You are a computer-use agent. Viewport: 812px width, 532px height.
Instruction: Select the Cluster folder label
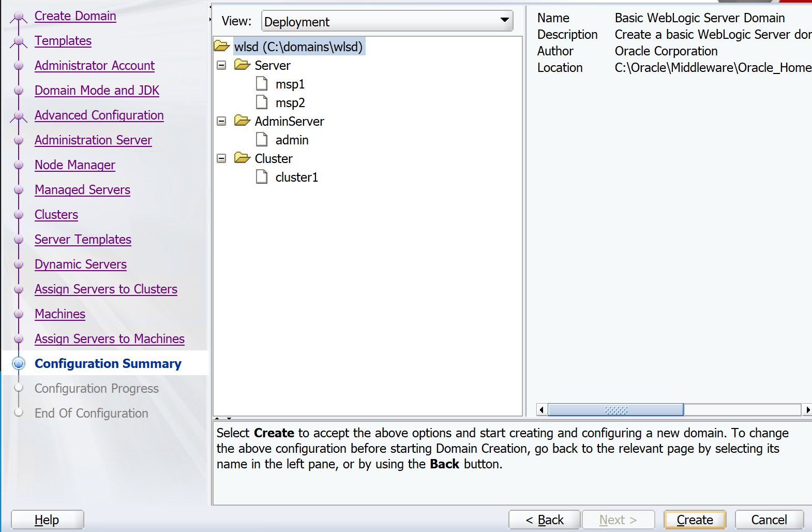(x=274, y=158)
